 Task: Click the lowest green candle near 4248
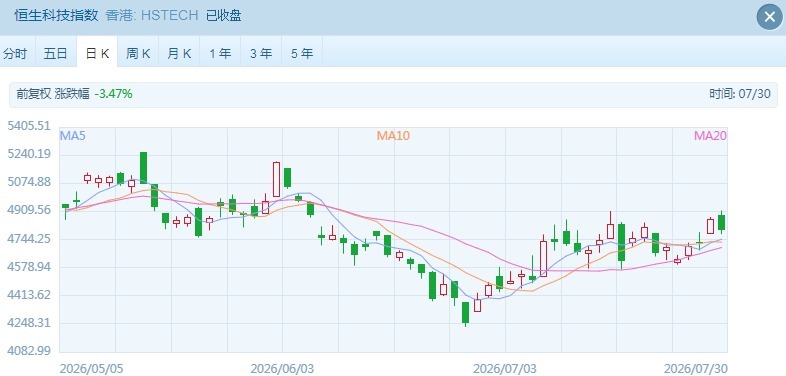(x=466, y=313)
